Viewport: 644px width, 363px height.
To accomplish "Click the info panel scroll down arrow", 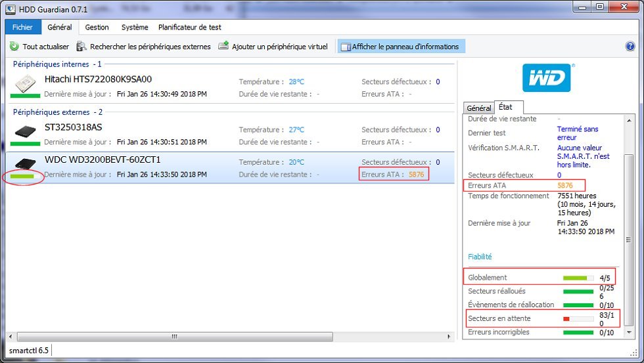I will tap(628, 332).
